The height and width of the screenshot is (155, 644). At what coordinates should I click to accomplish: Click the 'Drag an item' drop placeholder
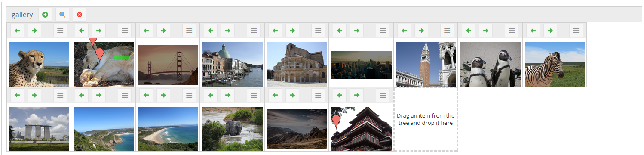[x=426, y=119]
